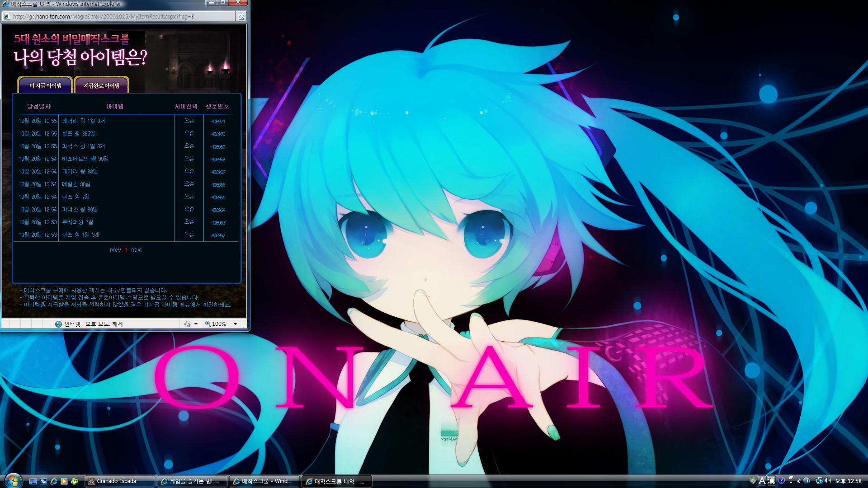Click lucky number 406971
868x488 pixels.
point(218,122)
